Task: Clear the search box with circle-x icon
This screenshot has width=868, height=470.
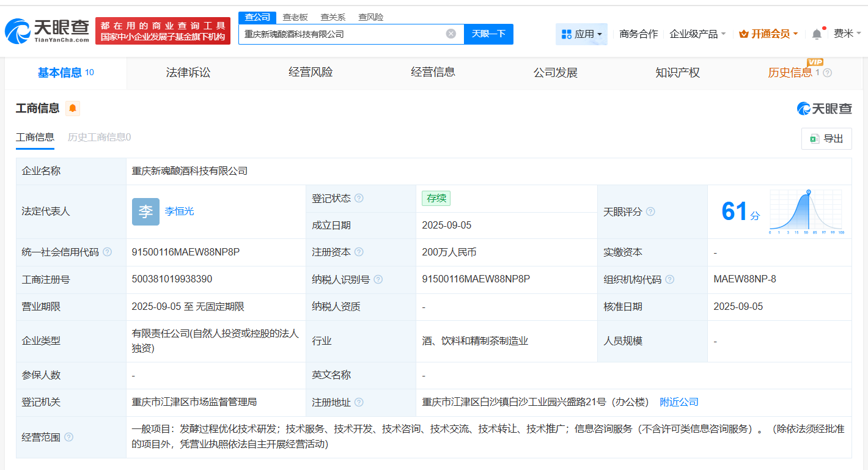Action: point(451,34)
